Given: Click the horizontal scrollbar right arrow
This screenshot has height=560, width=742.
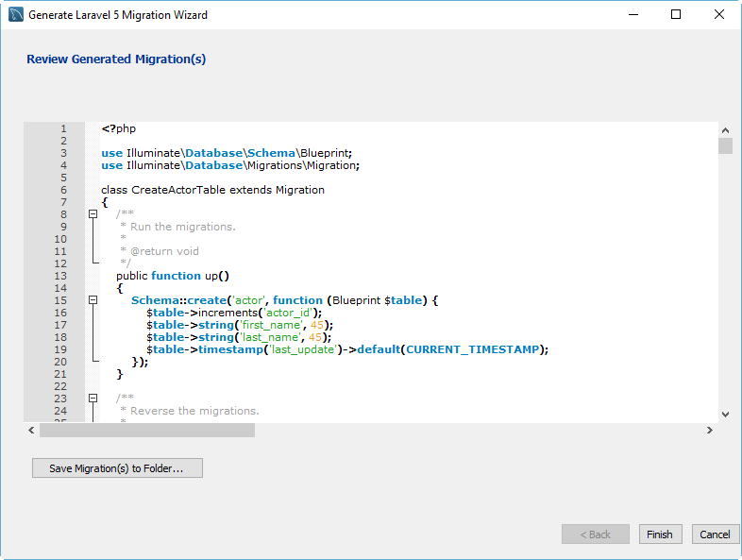Looking at the screenshot, I should point(709,430).
